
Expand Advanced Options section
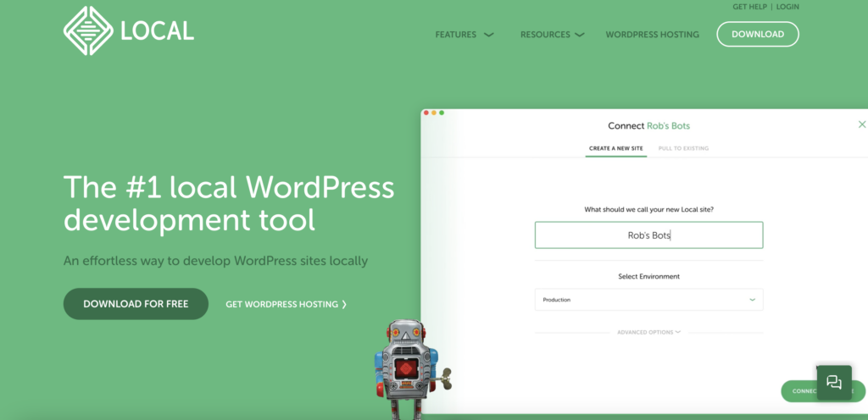(648, 332)
